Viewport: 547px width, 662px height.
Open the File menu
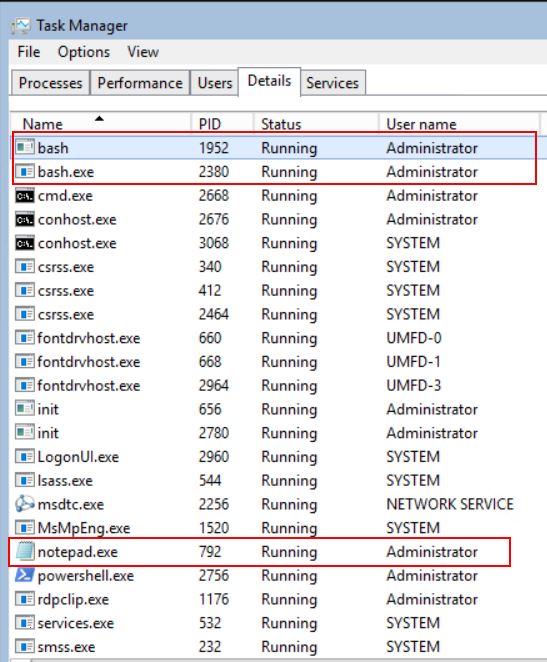tap(29, 52)
